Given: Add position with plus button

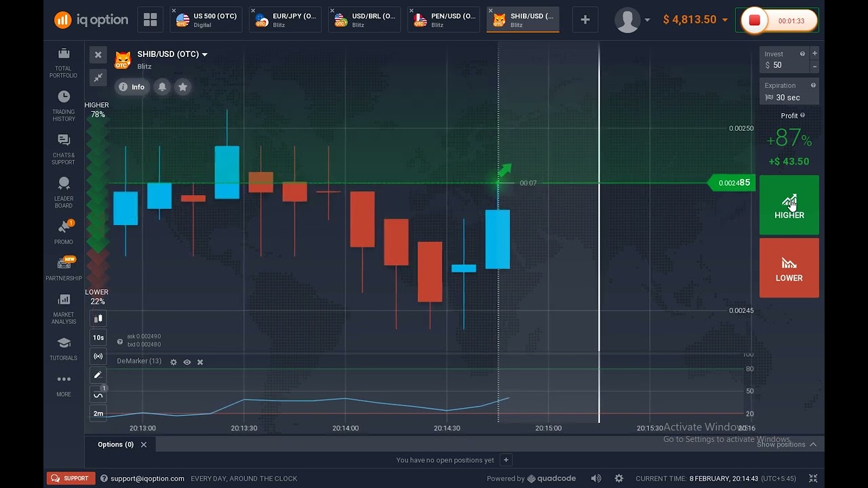Looking at the screenshot, I should pos(506,460).
